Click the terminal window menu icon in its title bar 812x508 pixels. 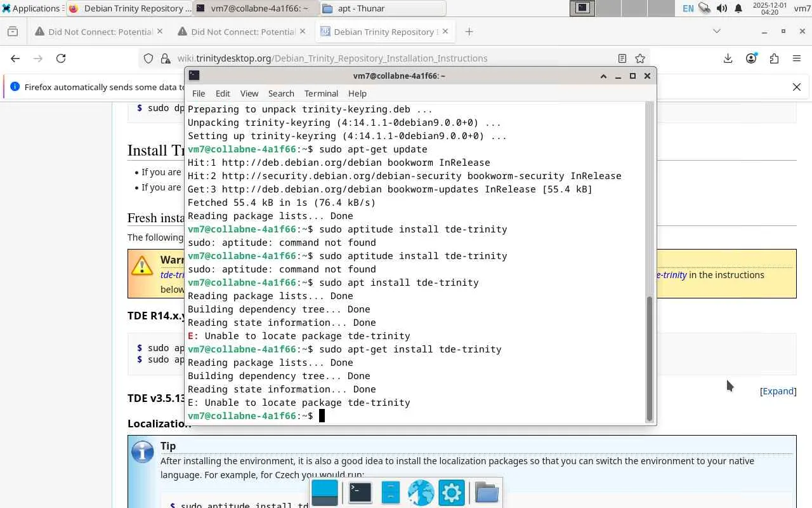[194, 76]
